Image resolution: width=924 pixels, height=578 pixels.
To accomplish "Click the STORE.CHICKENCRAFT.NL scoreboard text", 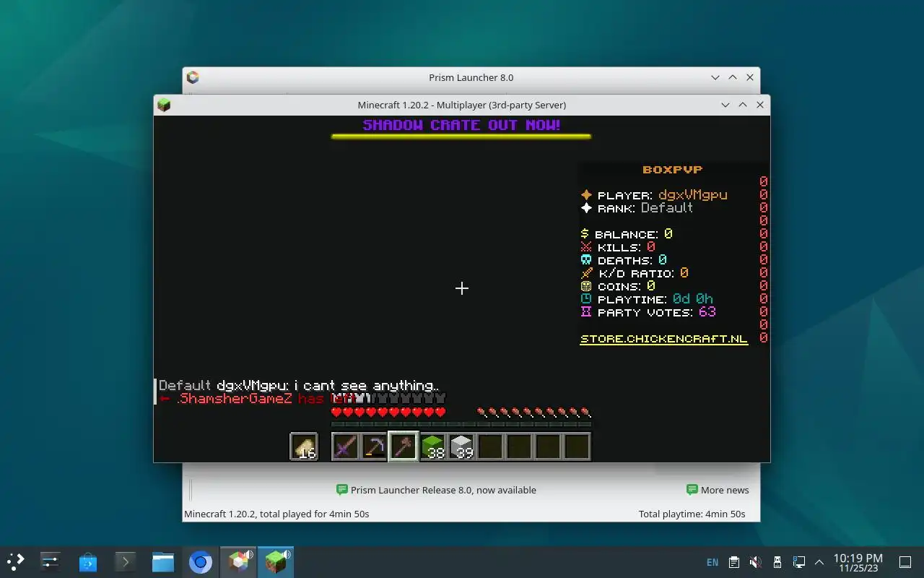I will coord(664,339).
